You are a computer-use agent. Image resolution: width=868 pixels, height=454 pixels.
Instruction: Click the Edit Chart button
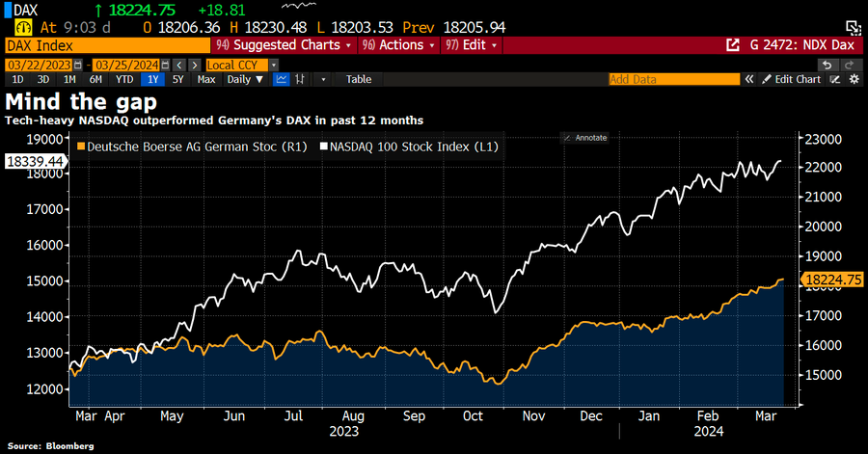(x=792, y=80)
